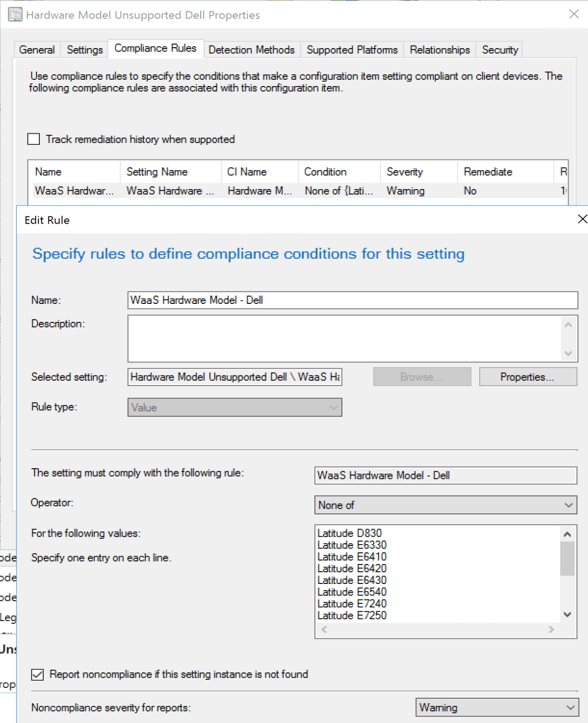Viewport: 588px width, 723px height.
Task: Click the Properties... button
Action: [527, 377]
